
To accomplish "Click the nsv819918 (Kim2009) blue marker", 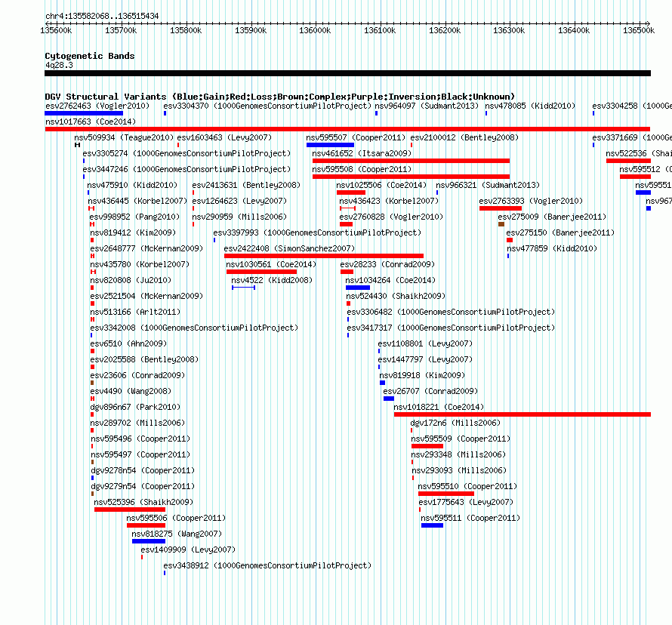I will tap(382, 383).
